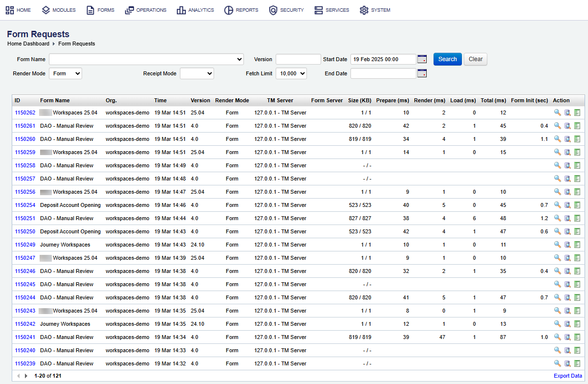588x384 pixels.
Task: Go to next page of results
Action: [26, 376]
